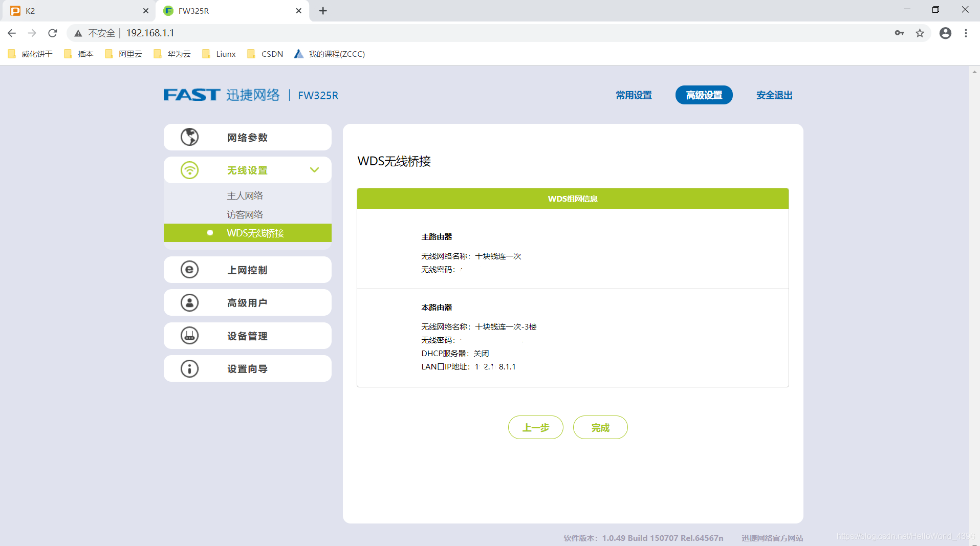Click the bookmark star in address bar
Image resolution: width=980 pixels, height=546 pixels.
coord(920,33)
